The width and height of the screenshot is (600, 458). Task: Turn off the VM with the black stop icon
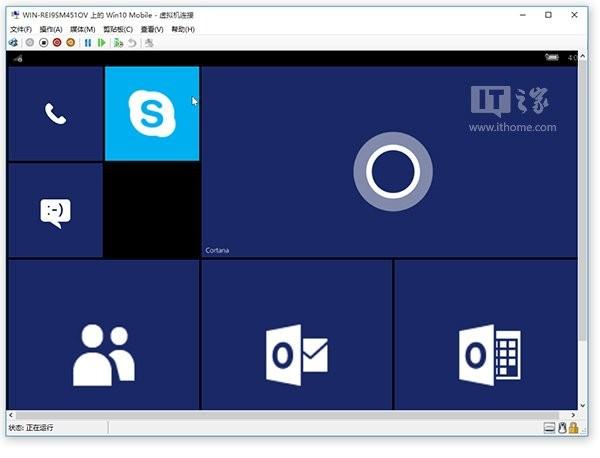tap(44, 43)
